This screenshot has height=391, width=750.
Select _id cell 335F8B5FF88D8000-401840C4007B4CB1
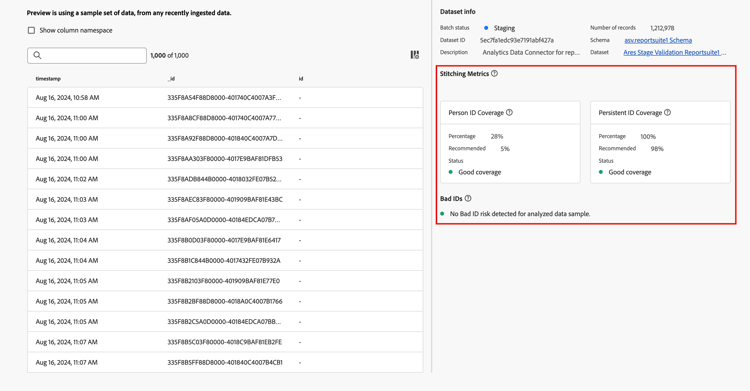[225, 362]
